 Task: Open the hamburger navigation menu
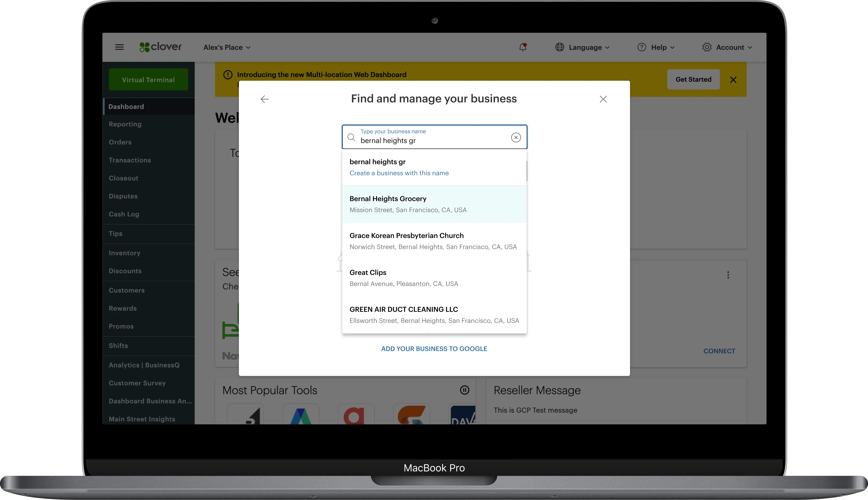click(x=119, y=47)
